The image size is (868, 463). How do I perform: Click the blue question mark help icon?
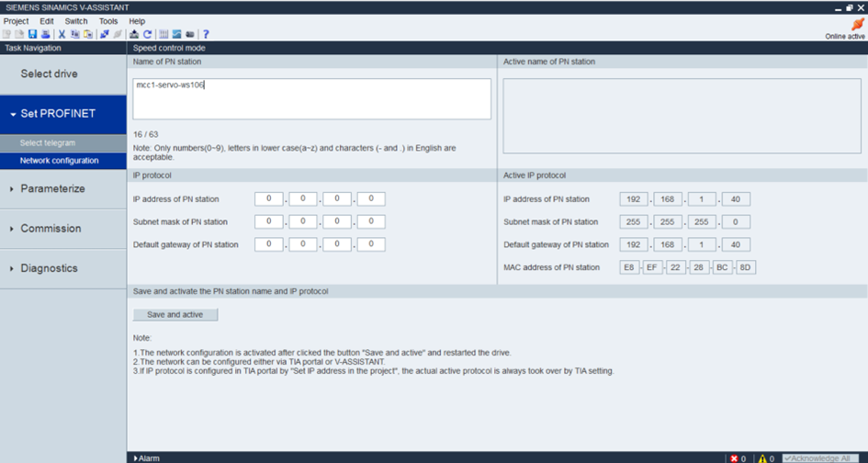click(x=206, y=34)
